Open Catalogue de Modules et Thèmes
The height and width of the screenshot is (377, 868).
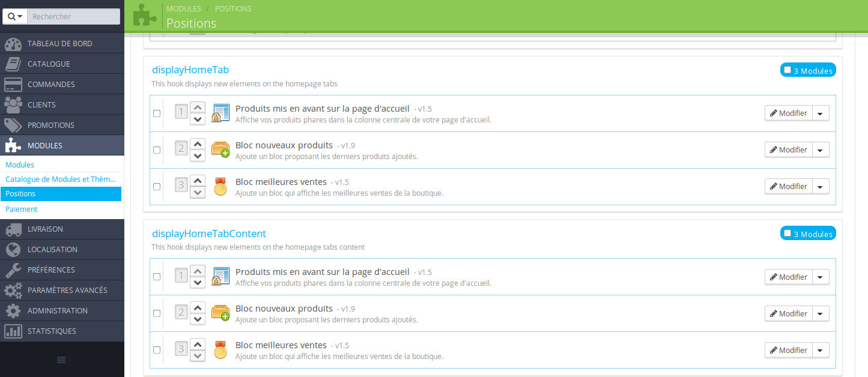(x=60, y=179)
